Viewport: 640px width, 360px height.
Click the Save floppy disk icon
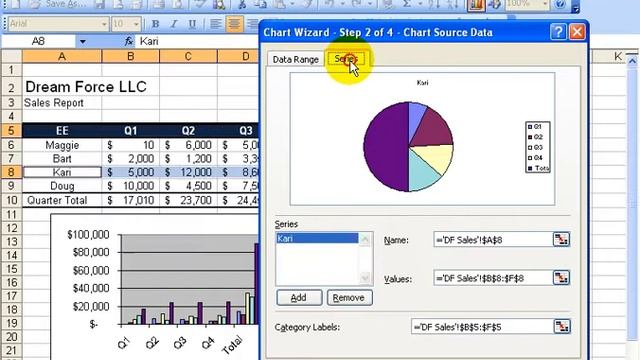click(x=99, y=5)
